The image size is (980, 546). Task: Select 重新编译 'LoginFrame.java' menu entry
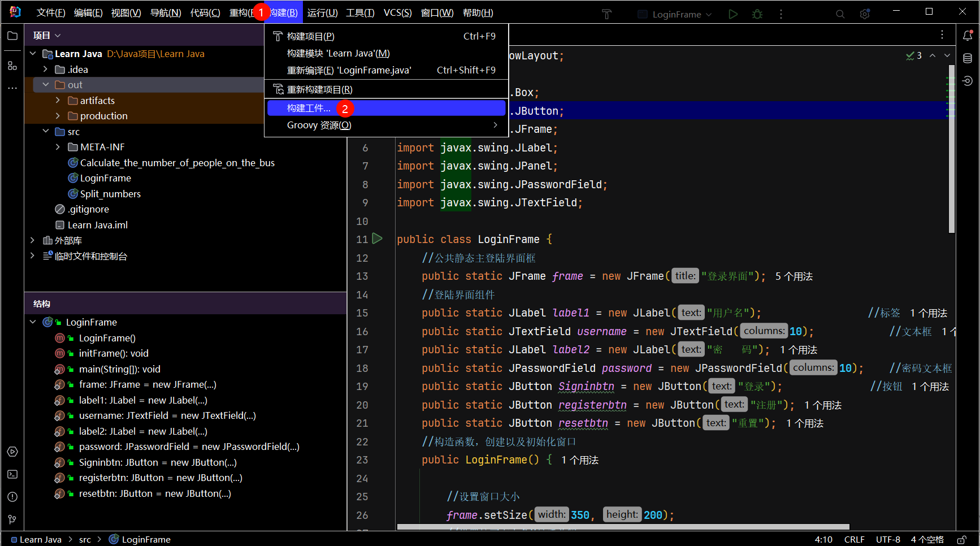pyautogui.click(x=387, y=70)
